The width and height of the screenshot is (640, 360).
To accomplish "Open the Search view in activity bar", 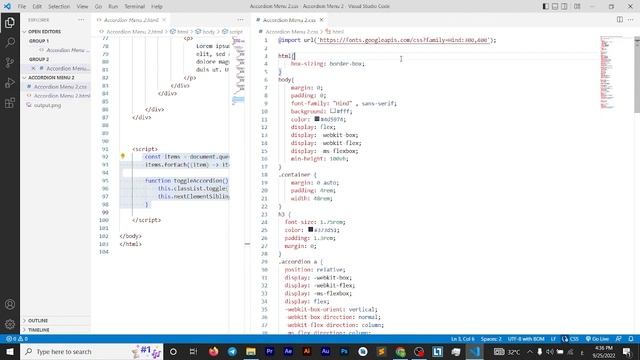I will [10, 42].
